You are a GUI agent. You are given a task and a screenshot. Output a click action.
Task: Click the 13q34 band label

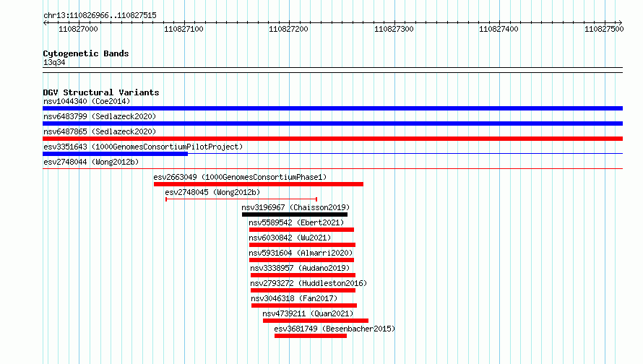click(x=54, y=62)
